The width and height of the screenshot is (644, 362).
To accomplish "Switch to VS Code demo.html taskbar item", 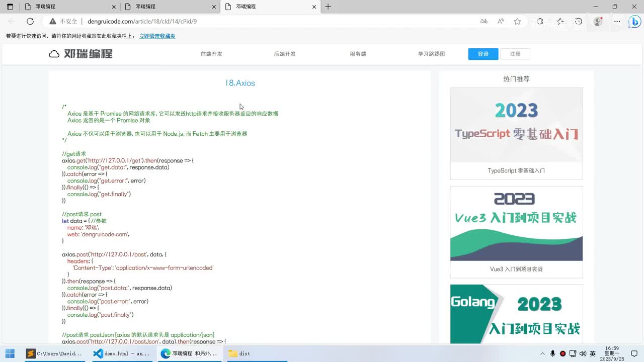I will [x=122, y=353].
